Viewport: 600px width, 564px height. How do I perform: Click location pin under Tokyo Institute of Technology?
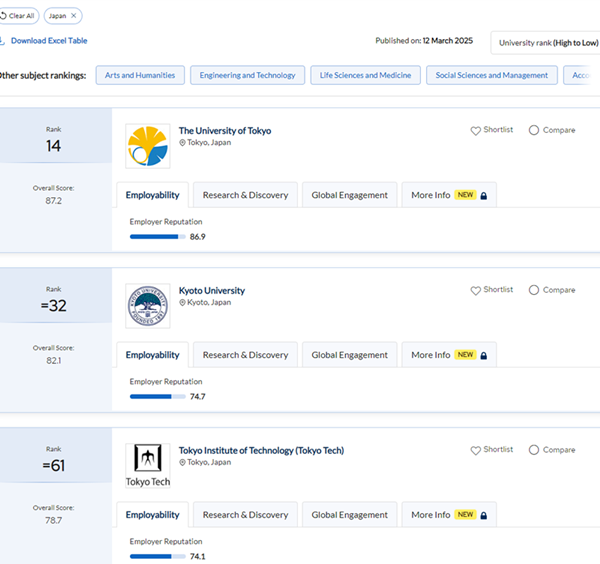183,463
